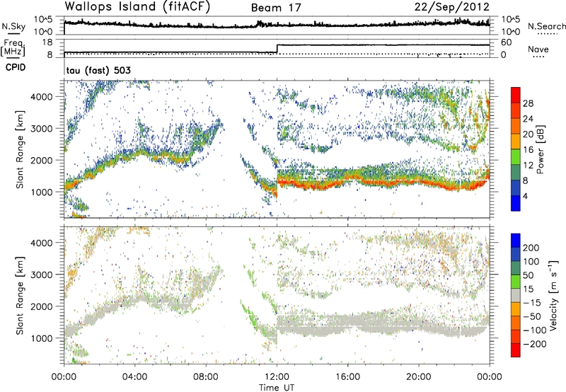The width and height of the screenshot is (566, 392).
Task: Click the '12:00' time axis label
Action: pos(277,377)
